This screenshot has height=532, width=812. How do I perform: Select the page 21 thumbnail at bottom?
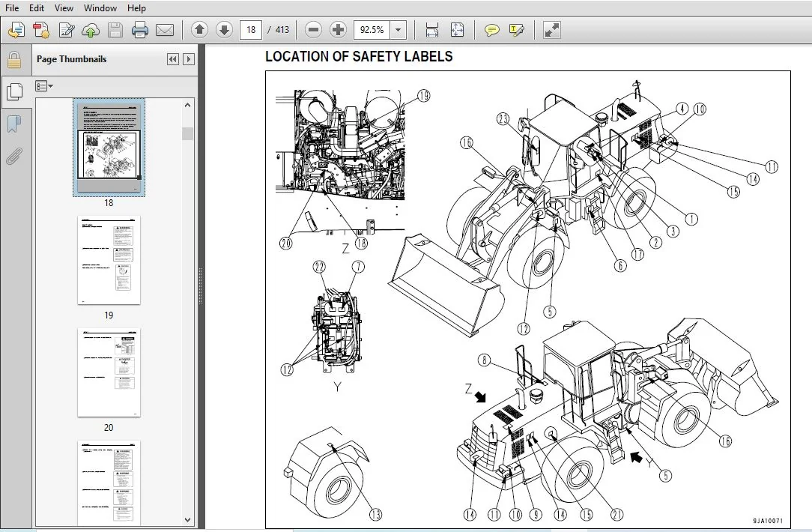[109, 483]
